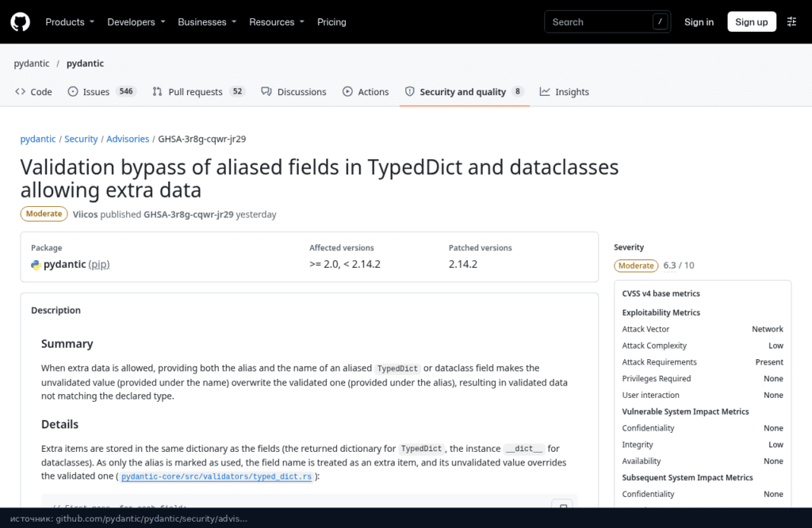Click the Viicos author name
Image resolution: width=812 pixels, height=528 pixels.
(x=85, y=214)
